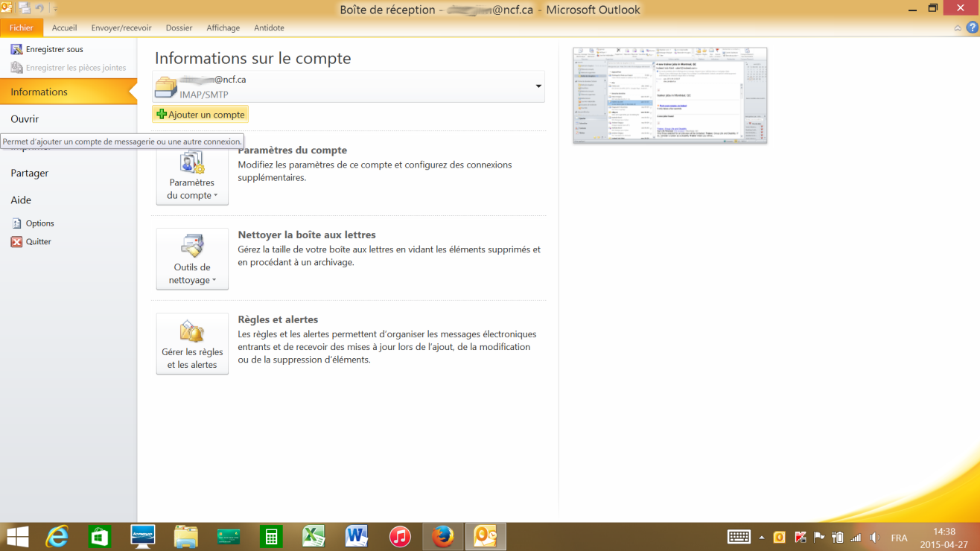Select Informations in the Fichier sidebar
980x551 pixels.
coord(69,92)
